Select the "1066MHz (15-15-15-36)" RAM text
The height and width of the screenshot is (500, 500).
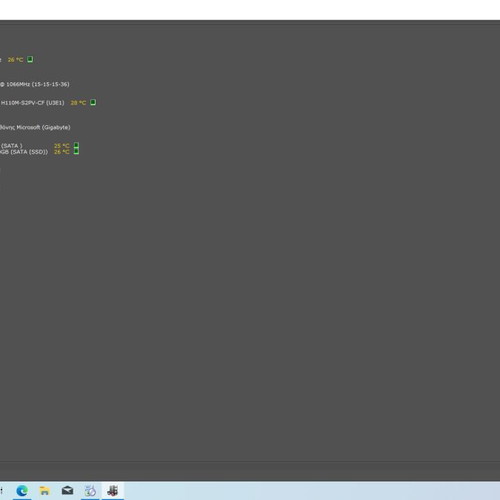click(38, 84)
